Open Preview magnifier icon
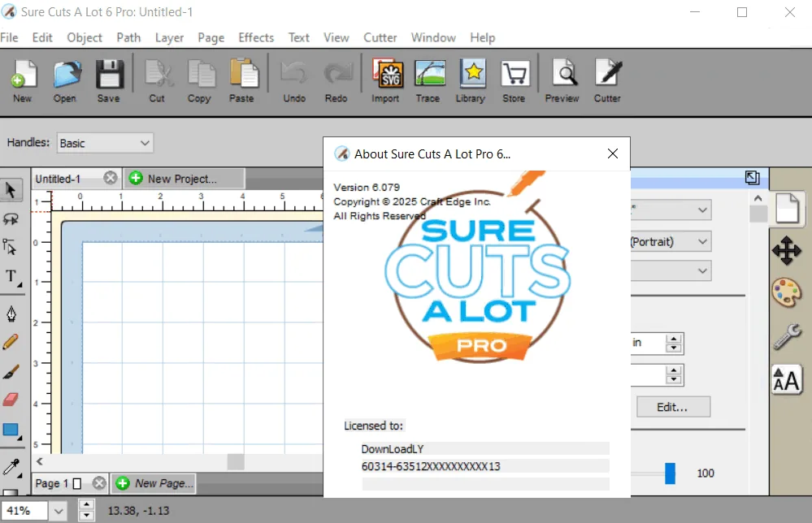 coord(562,80)
